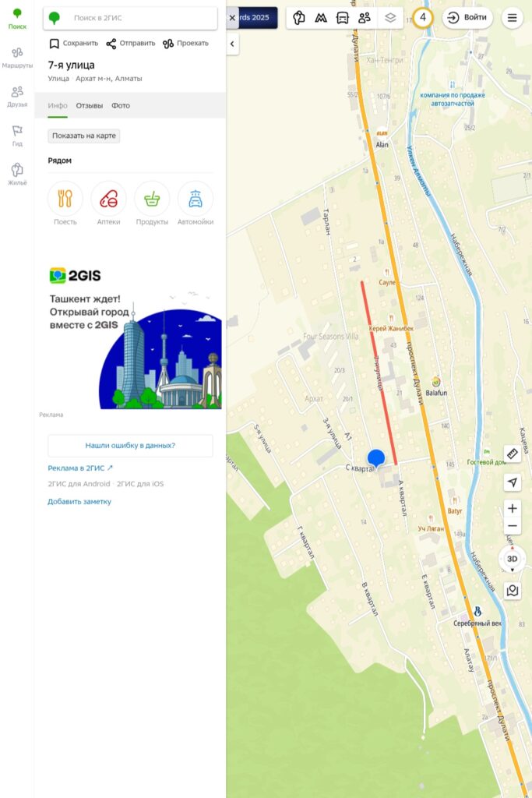Viewport: 532px width, 798px height.
Task: Select the Аптеки nearby category icon
Action: coord(108,203)
